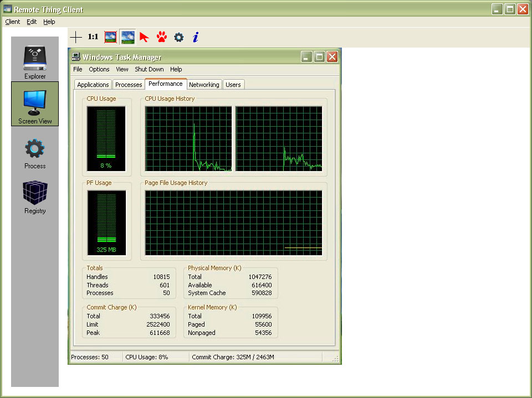Open the Remote Thing Client Help menu
The image size is (532, 398).
click(49, 22)
